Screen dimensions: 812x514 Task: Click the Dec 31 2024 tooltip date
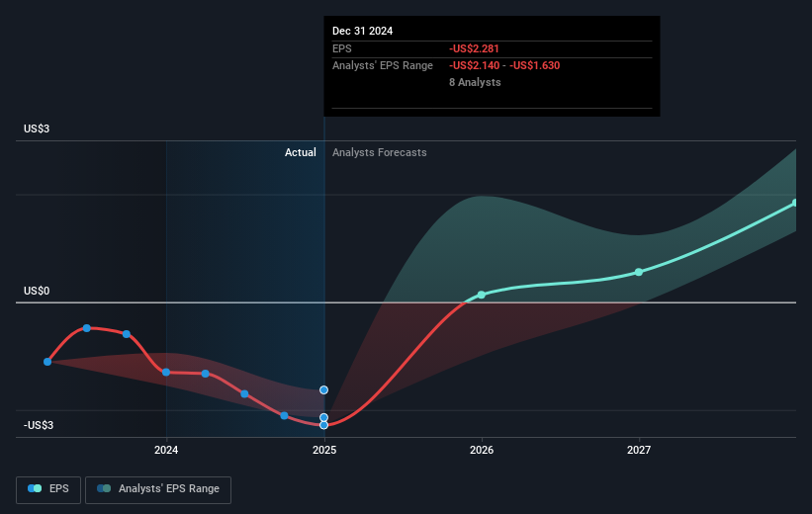pos(363,31)
